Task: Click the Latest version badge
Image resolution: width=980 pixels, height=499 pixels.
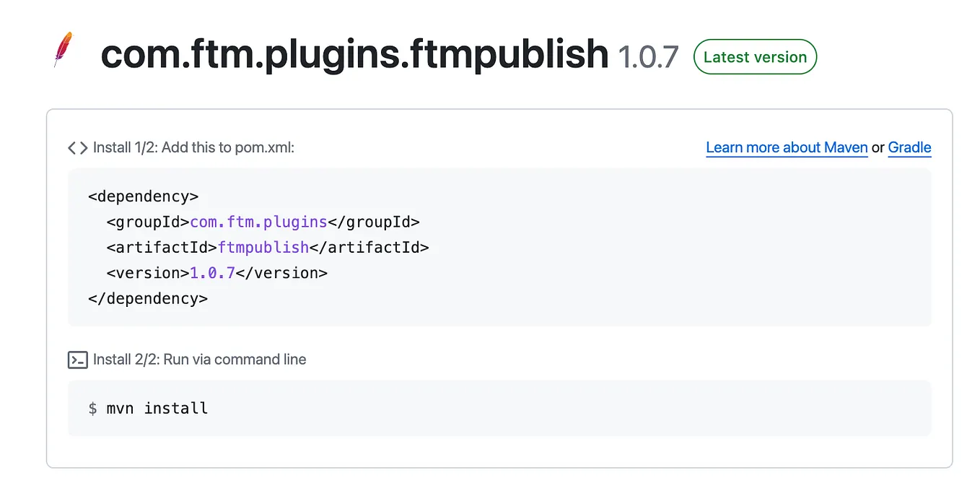Action: click(755, 56)
